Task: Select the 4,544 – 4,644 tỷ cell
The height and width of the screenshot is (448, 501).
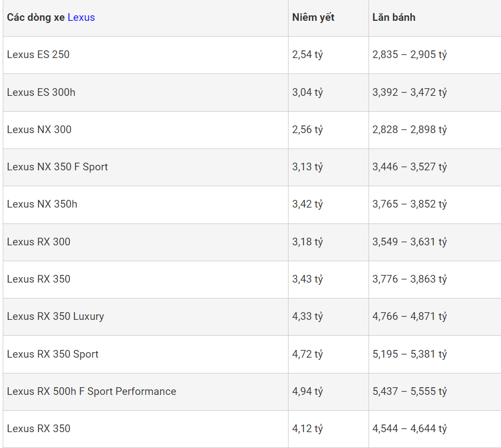Action: click(x=410, y=429)
